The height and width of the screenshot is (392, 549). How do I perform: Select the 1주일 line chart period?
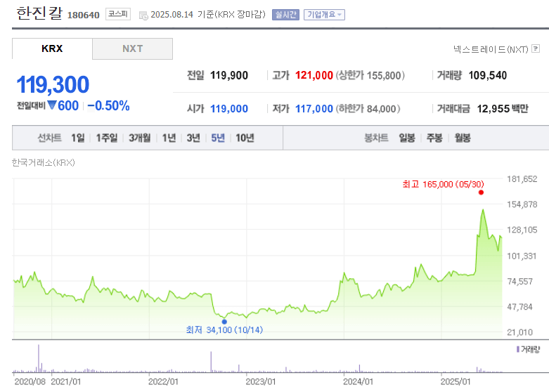107,138
